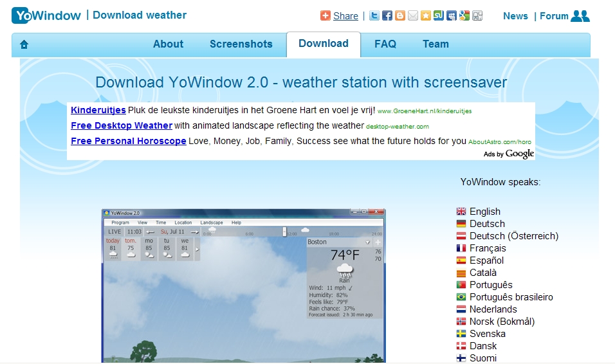
Task: Click the gray Delicious squares icon
Action: 477,15
